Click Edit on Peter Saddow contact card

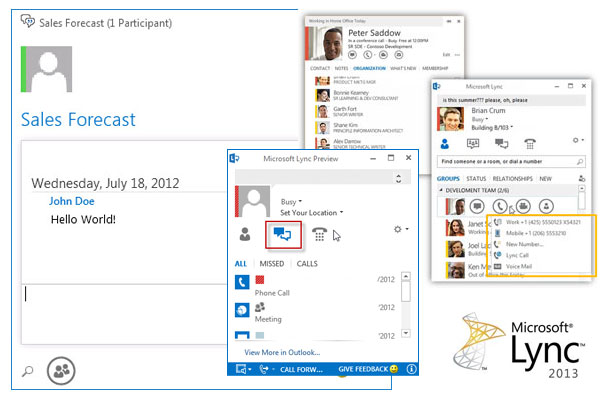pyautogui.click(x=446, y=55)
